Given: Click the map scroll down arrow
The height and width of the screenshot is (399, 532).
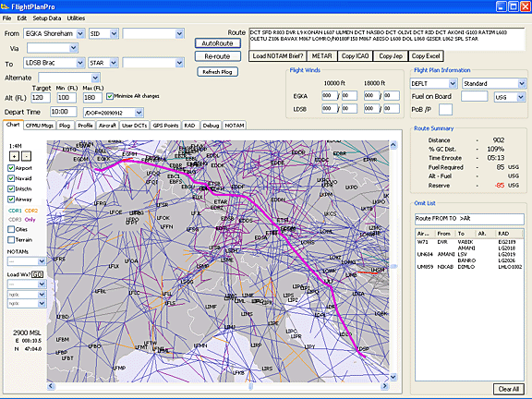Looking at the screenshot, I should tap(393, 377).
